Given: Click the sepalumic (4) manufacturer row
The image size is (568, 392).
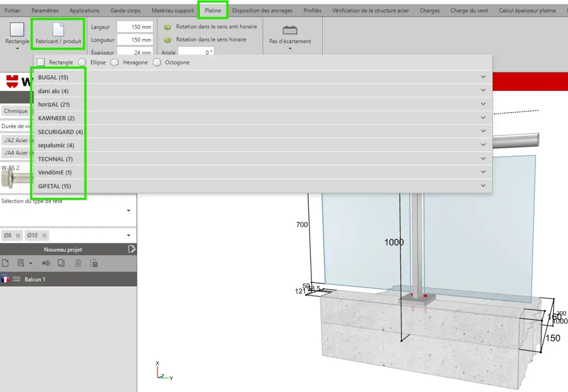Looking at the screenshot, I should click(263, 145).
